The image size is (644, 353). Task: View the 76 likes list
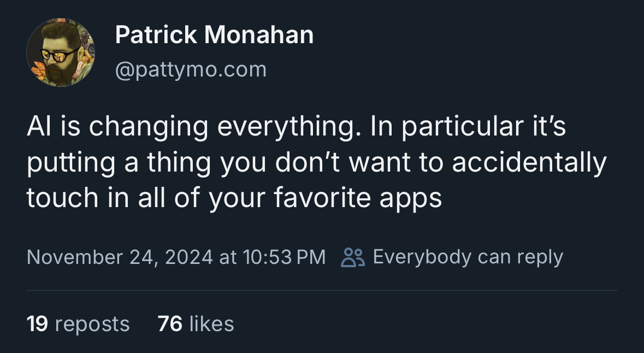(196, 323)
